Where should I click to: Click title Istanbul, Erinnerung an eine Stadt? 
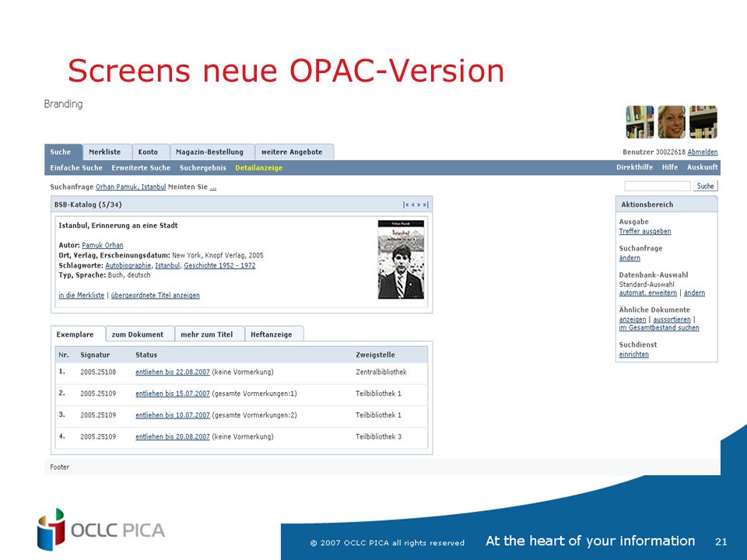118,226
